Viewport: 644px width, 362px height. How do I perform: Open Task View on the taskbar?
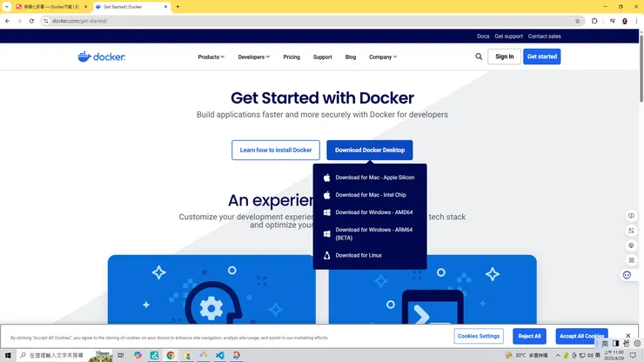pos(121,355)
